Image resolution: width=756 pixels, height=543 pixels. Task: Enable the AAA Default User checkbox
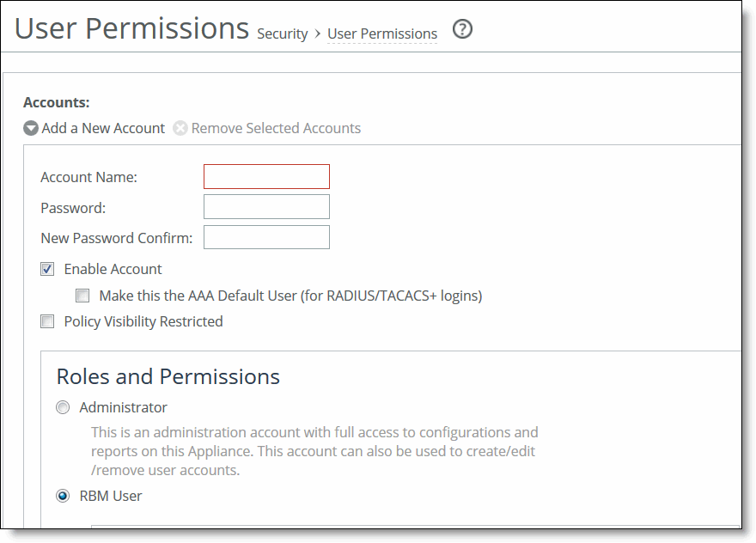[x=82, y=296]
